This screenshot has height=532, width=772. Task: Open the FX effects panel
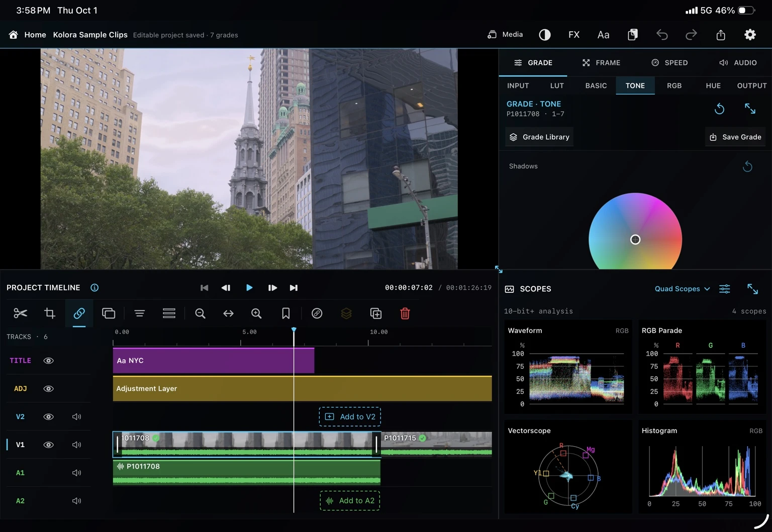[574, 35]
